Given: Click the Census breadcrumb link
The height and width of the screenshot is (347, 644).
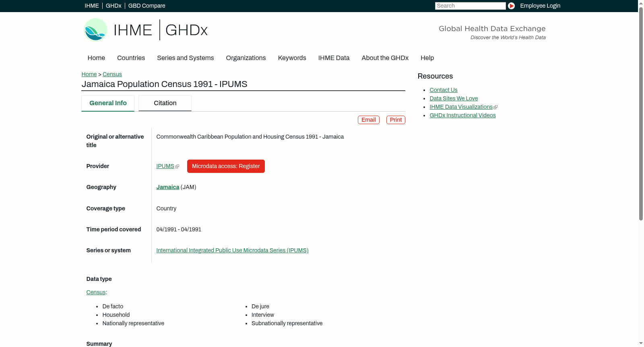Looking at the screenshot, I should 112,74.
